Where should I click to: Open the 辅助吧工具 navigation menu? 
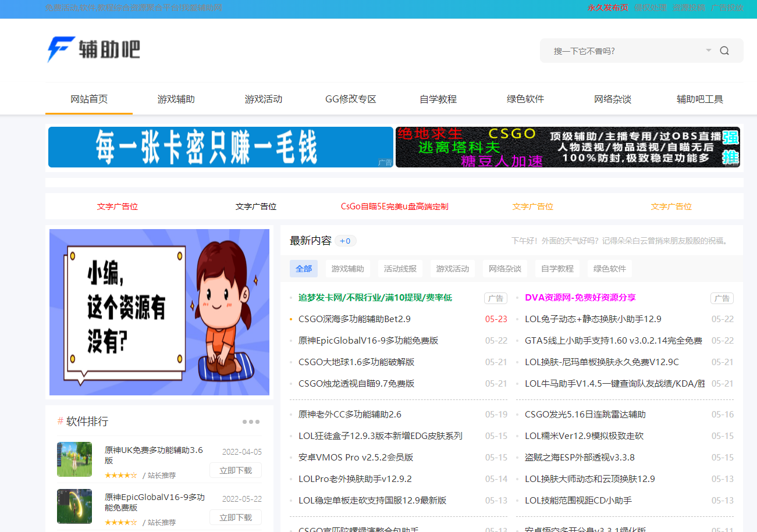pyautogui.click(x=700, y=99)
